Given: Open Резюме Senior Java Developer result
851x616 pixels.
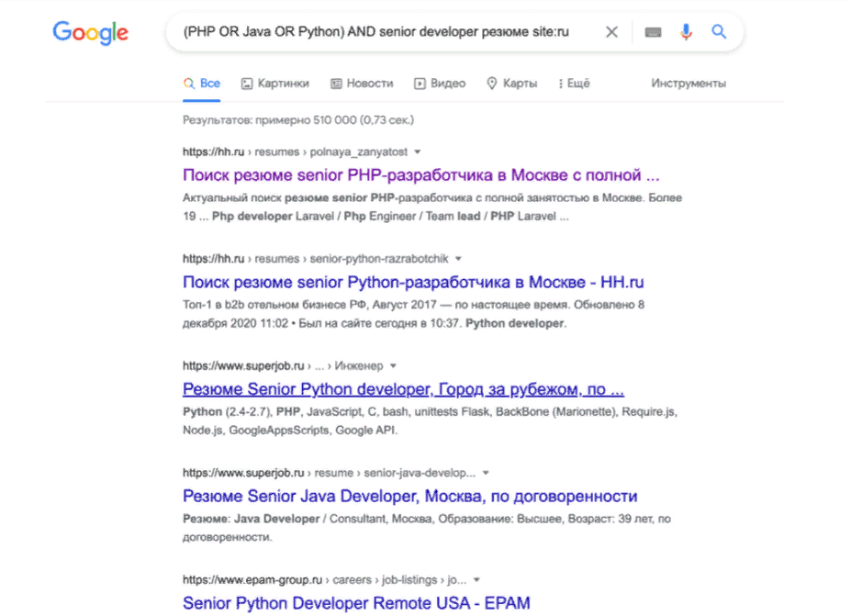Looking at the screenshot, I should click(x=409, y=497).
